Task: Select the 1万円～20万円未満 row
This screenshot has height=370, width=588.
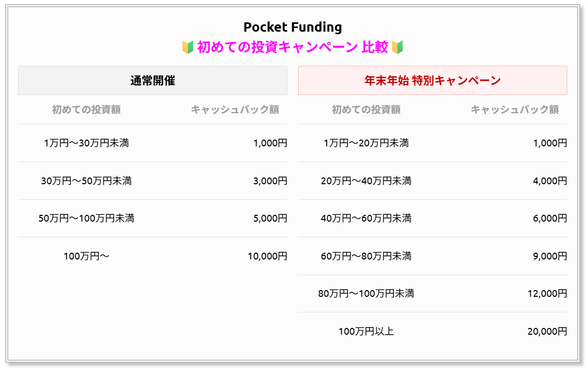Action: coord(432,143)
